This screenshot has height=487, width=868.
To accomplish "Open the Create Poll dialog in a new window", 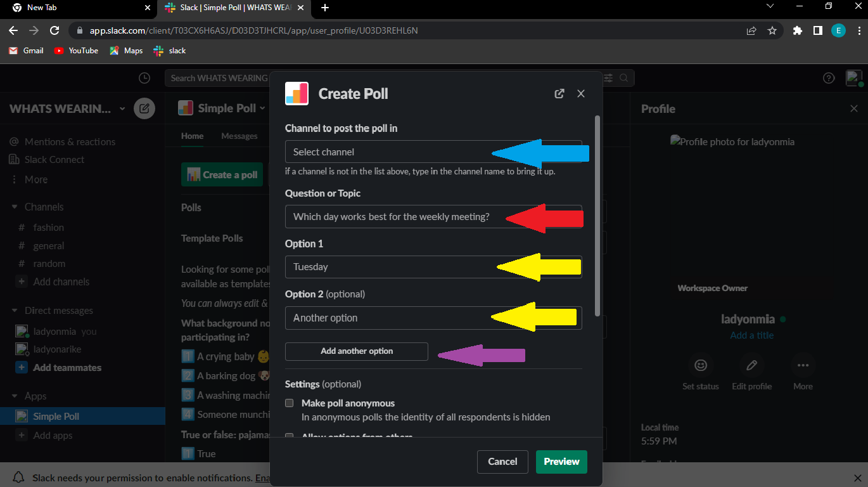I will 559,94.
